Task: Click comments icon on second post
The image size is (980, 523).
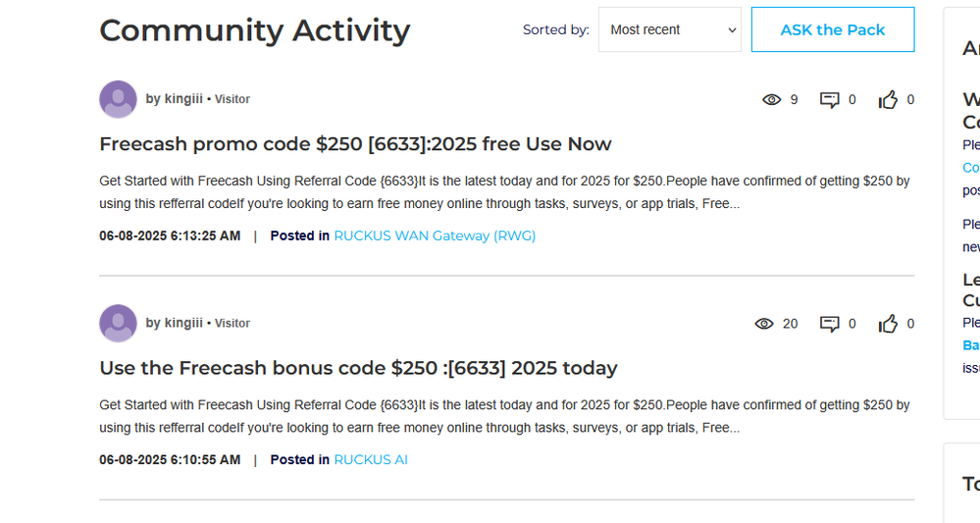Action: [x=830, y=323]
